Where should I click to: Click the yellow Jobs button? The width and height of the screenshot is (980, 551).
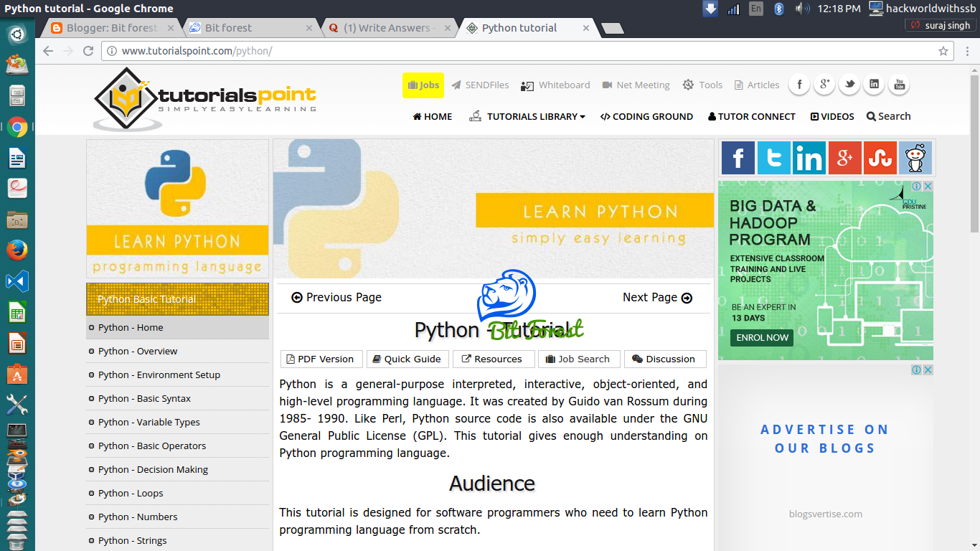click(423, 85)
